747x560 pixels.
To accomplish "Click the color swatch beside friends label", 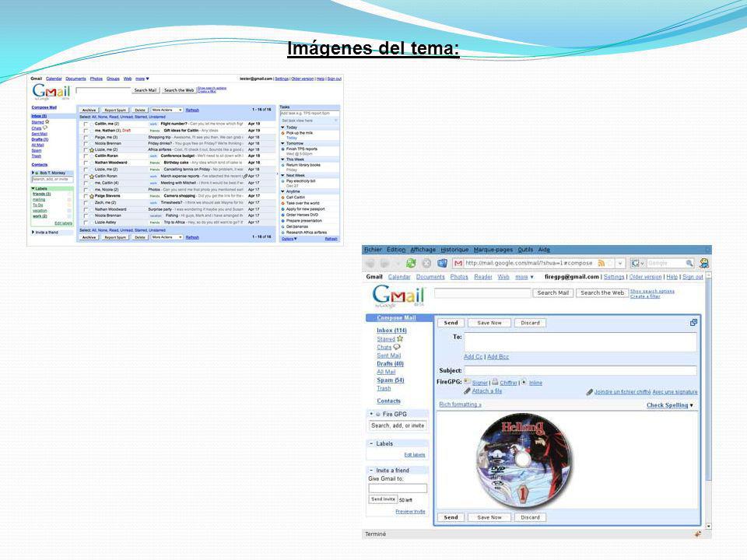I will tap(69, 194).
